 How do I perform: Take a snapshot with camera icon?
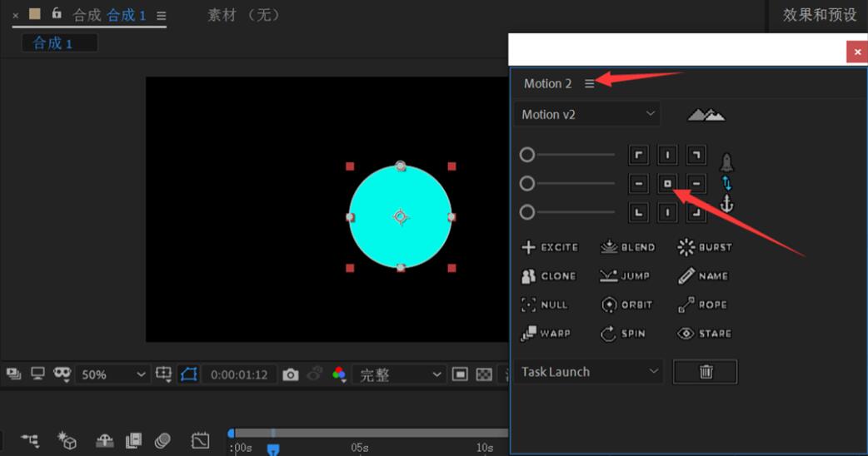click(x=291, y=375)
